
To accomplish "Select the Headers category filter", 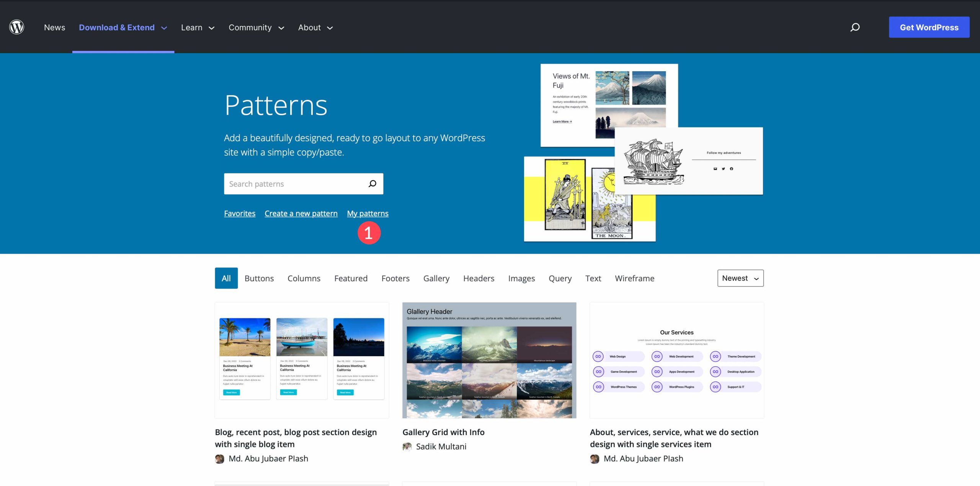I will [x=478, y=278].
